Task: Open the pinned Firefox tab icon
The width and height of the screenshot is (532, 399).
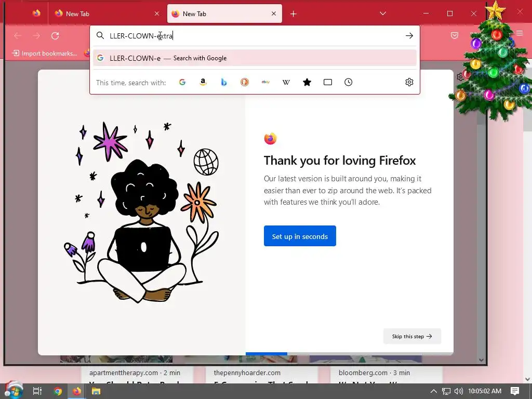Action: (36, 13)
